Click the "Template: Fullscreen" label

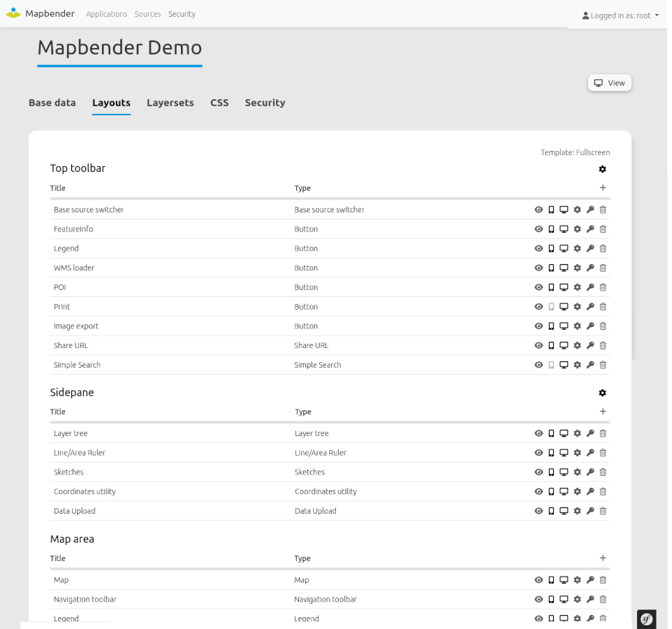click(575, 152)
